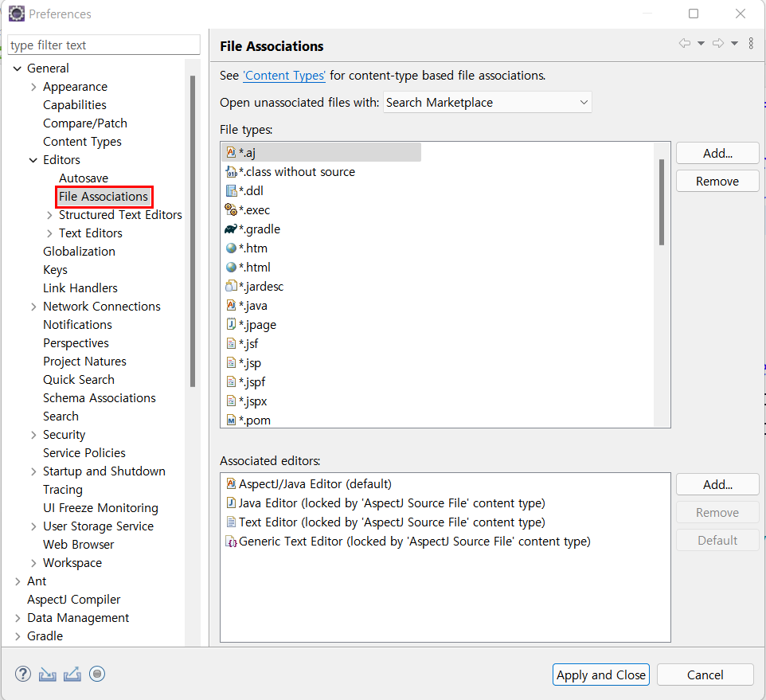The height and width of the screenshot is (700, 766).
Task: Open the Capabilities preference page
Action: coord(75,105)
